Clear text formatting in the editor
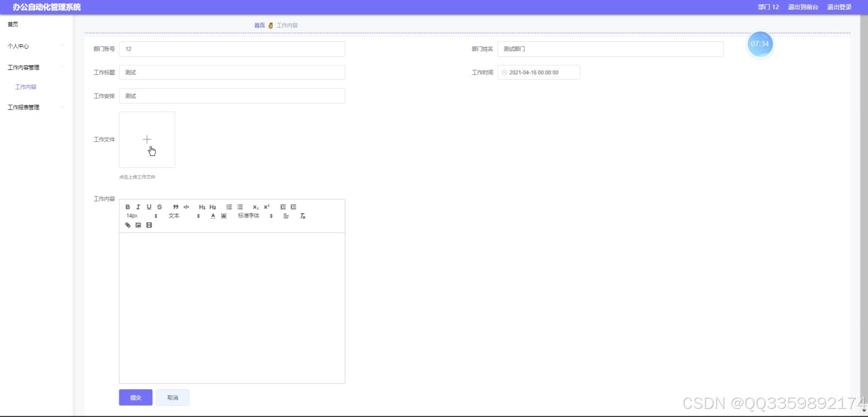Viewport: 868px width, 417px height. [x=303, y=216]
